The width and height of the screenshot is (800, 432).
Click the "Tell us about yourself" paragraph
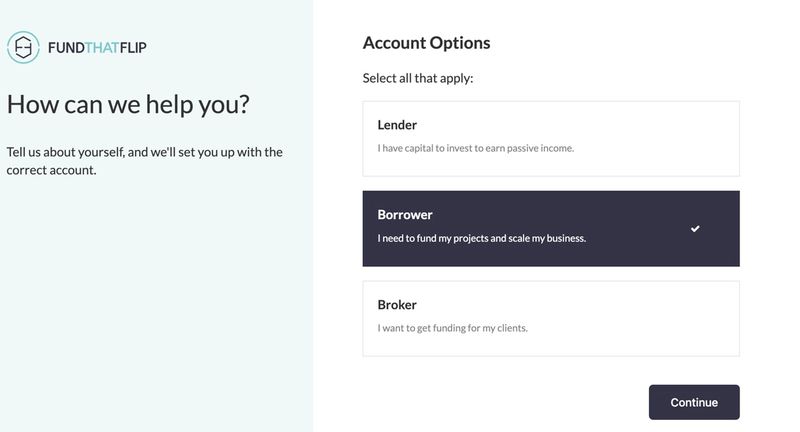[144, 161]
